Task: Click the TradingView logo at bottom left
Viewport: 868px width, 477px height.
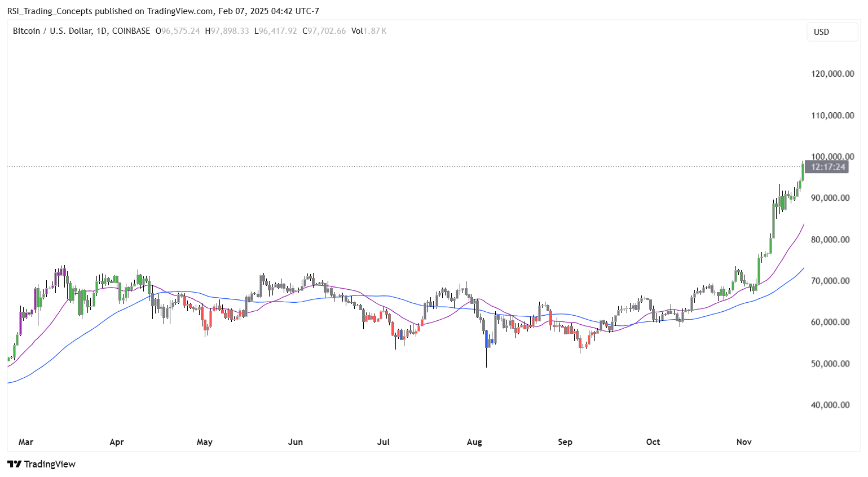Action: [42, 464]
